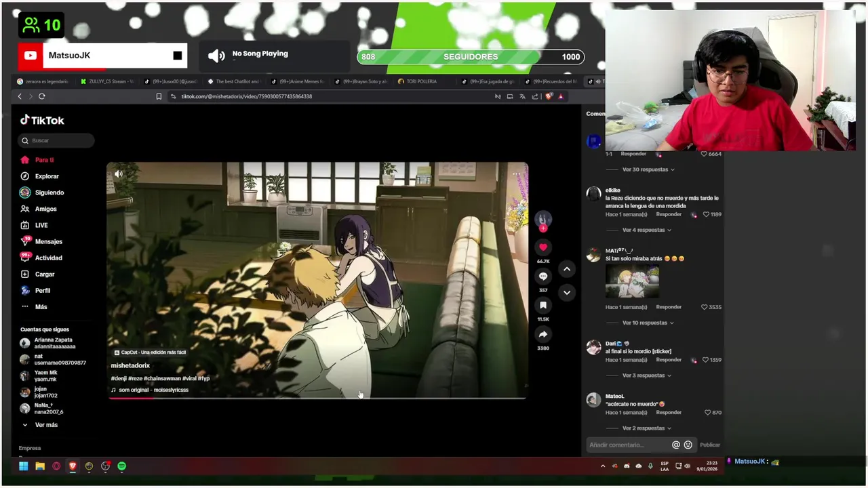Click Publicar to post comment
The image size is (868, 488).
[709, 445]
